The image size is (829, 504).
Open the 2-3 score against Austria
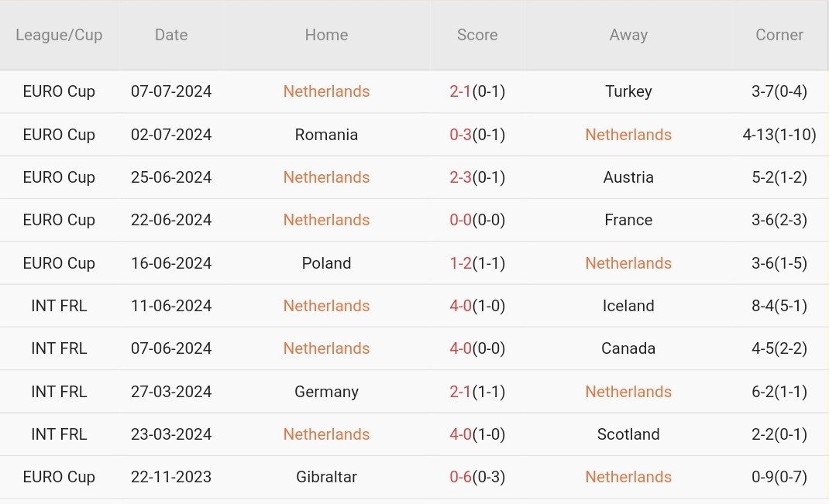(x=460, y=177)
